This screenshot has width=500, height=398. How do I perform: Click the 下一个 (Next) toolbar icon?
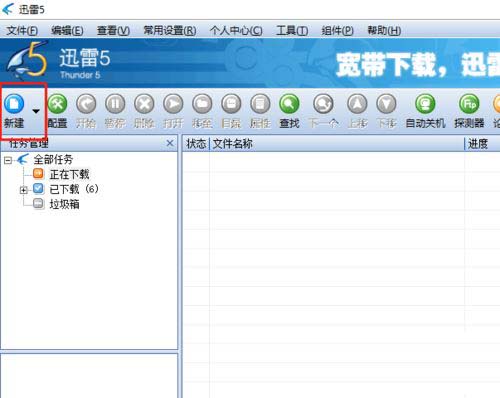click(x=323, y=104)
